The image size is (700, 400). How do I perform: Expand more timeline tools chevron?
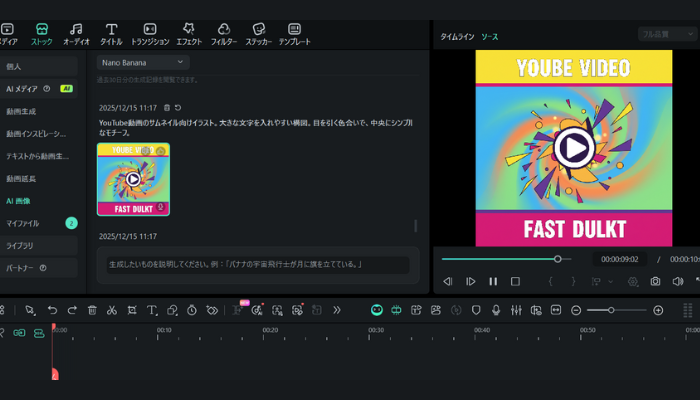tap(337, 310)
